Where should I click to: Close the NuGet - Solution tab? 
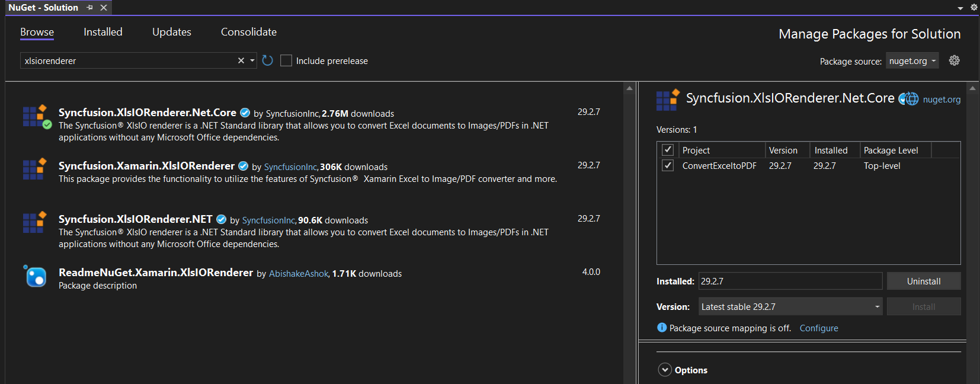tap(104, 8)
